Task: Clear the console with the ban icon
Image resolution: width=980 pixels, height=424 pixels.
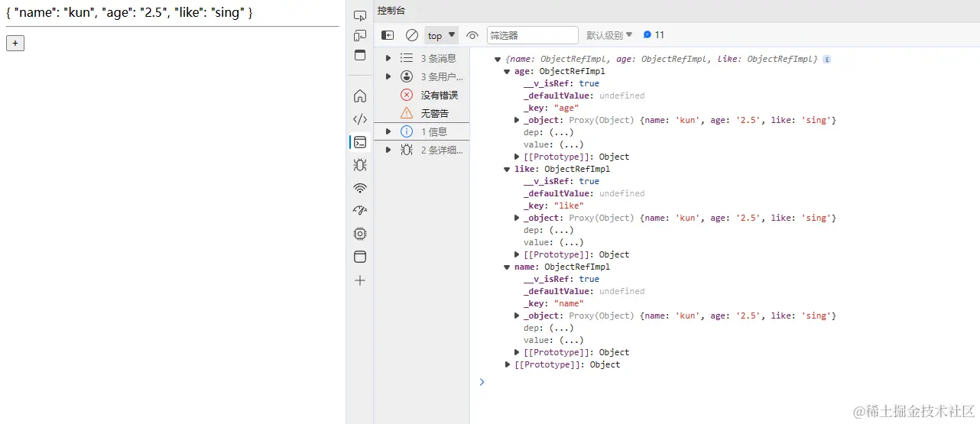Action: (412, 35)
